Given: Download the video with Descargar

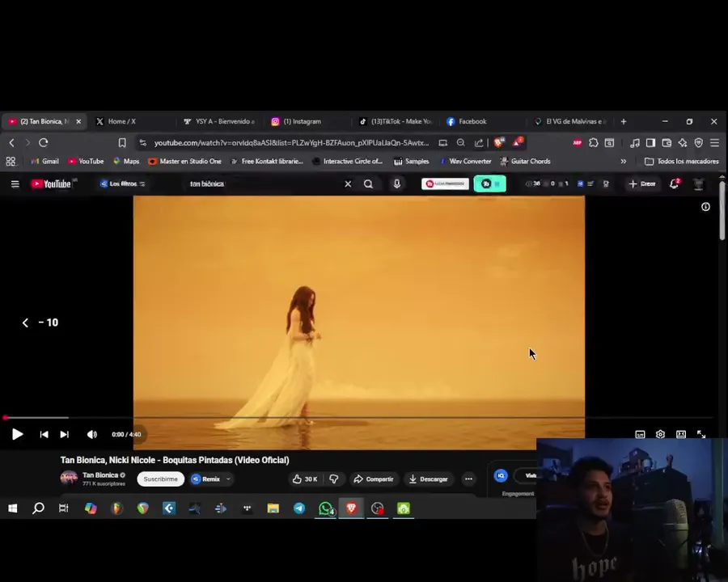Looking at the screenshot, I should click(428, 479).
